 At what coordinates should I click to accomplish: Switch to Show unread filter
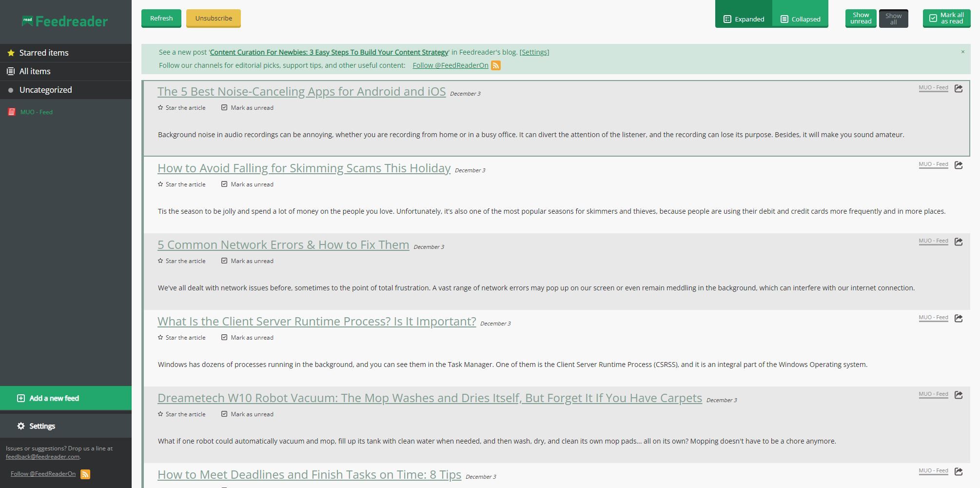[x=861, y=19]
